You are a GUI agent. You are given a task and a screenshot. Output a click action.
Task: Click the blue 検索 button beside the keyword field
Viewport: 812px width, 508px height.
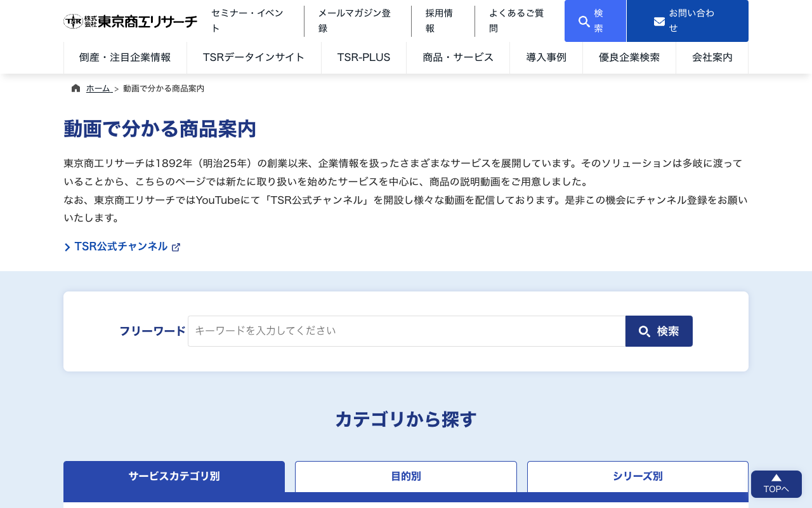point(659,331)
